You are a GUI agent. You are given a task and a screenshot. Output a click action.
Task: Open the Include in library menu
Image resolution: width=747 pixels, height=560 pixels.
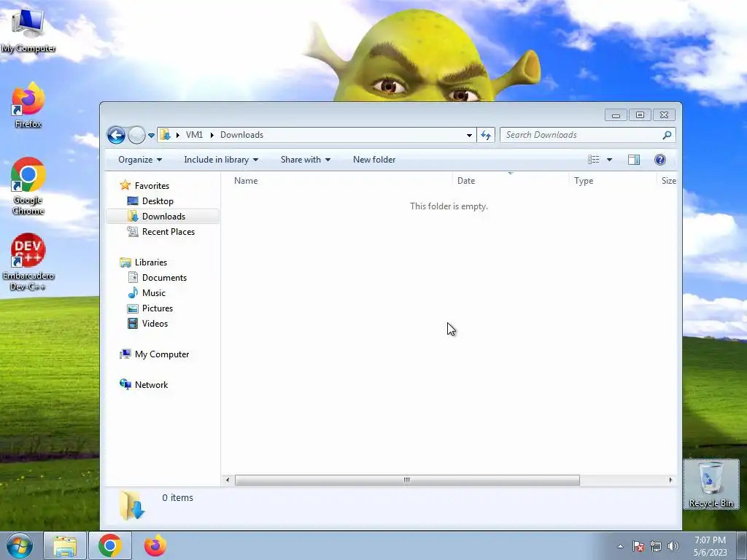click(x=221, y=160)
